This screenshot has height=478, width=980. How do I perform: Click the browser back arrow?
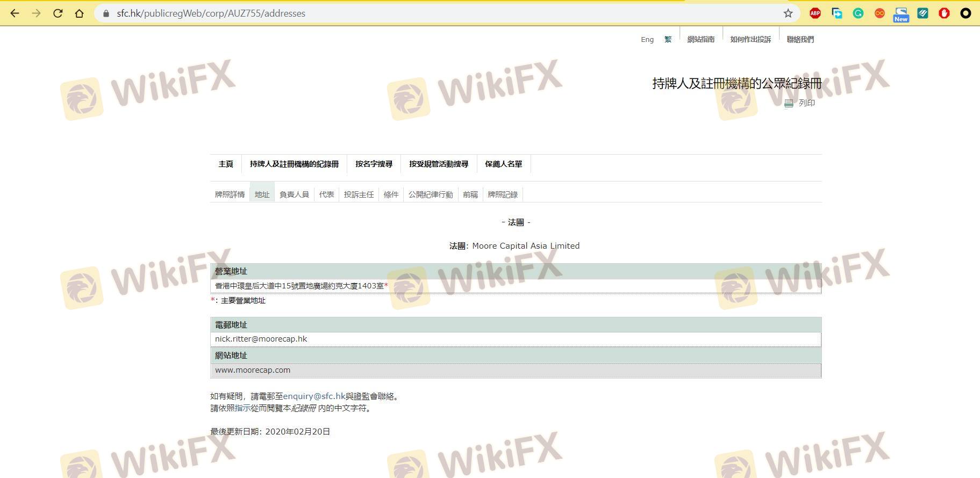click(x=15, y=13)
